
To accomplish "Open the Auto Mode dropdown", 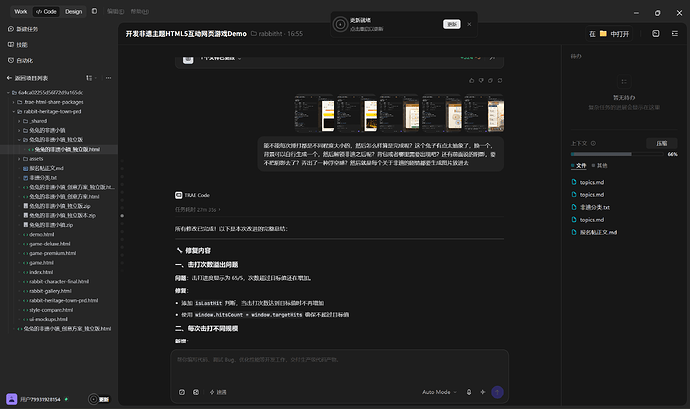I will [439, 392].
